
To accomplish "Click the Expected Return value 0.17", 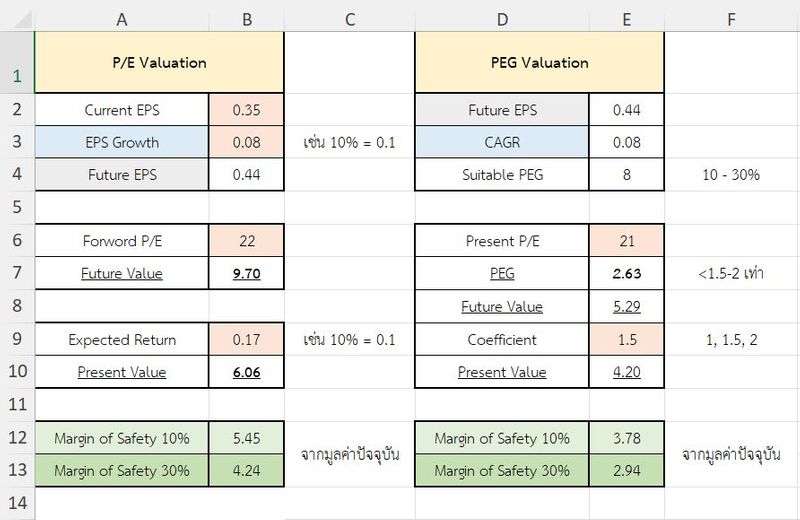I will pyautogui.click(x=247, y=340).
